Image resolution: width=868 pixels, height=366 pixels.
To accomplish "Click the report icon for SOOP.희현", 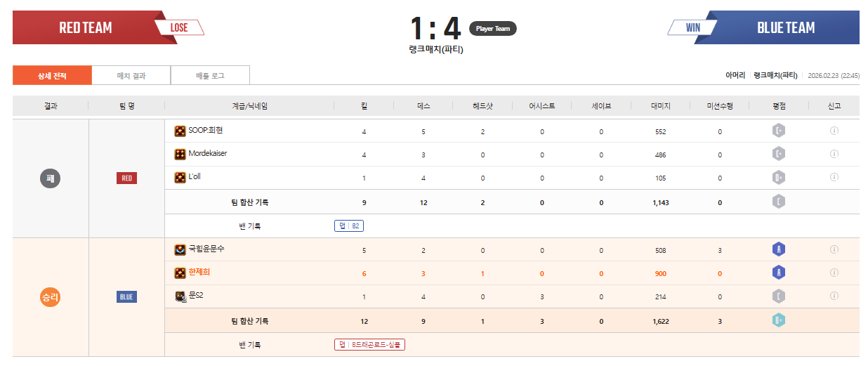I will [x=834, y=131].
